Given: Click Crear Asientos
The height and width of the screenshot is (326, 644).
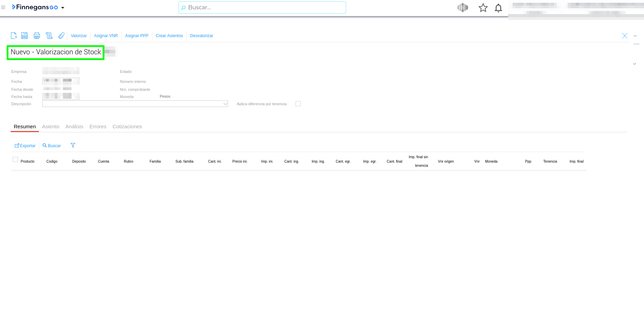Looking at the screenshot, I should pyautogui.click(x=169, y=36).
